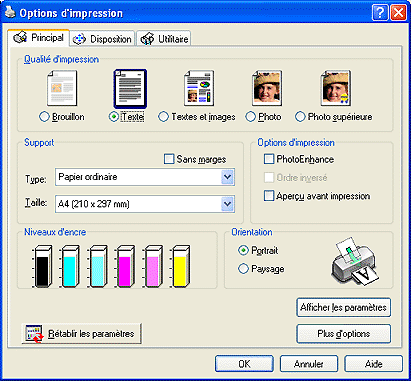Switch to the Disposition tab
The width and height of the screenshot is (411, 381).
(x=102, y=39)
